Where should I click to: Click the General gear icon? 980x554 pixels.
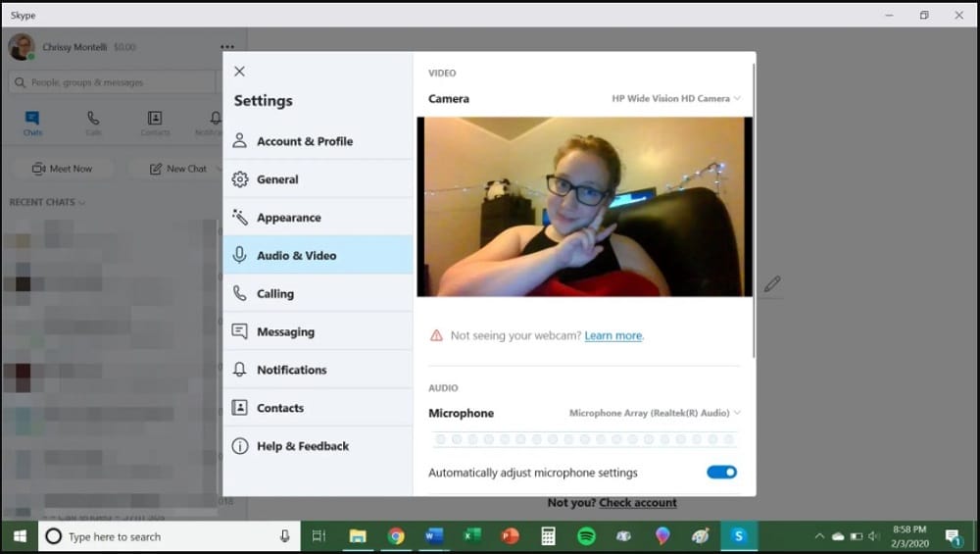(239, 179)
